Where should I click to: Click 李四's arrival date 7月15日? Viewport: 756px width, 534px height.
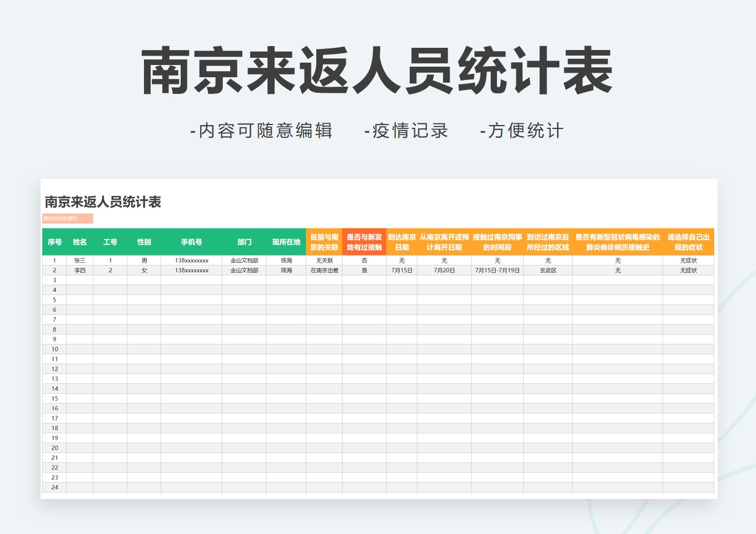click(x=402, y=270)
